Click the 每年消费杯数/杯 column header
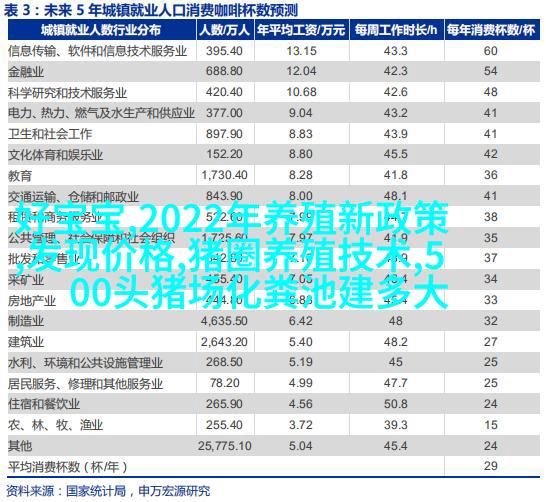The height and width of the screenshot is (502, 546). (x=491, y=30)
